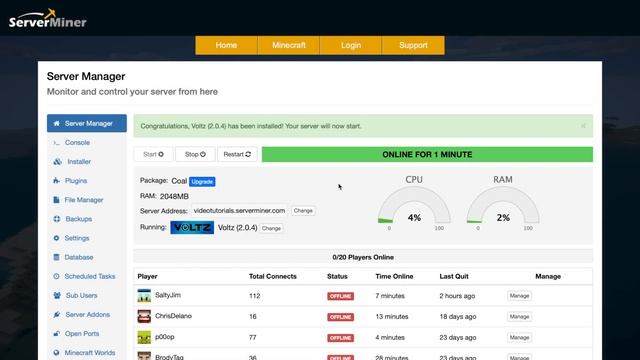Sort by Last Quit column header

coord(454,276)
